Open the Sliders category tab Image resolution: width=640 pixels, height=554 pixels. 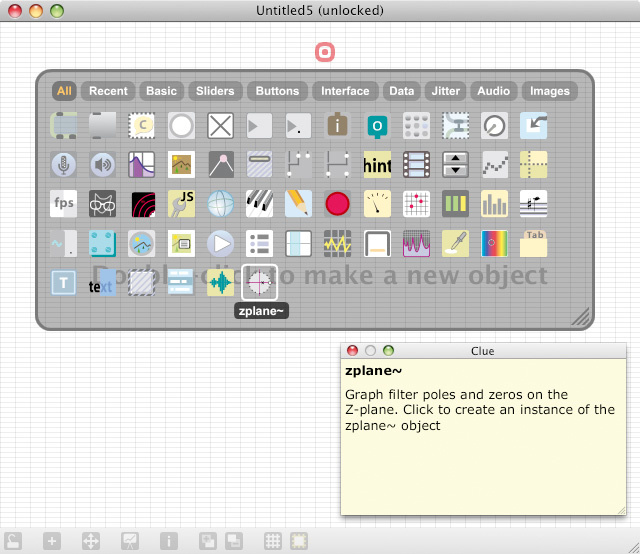click(x=215, y=91)
